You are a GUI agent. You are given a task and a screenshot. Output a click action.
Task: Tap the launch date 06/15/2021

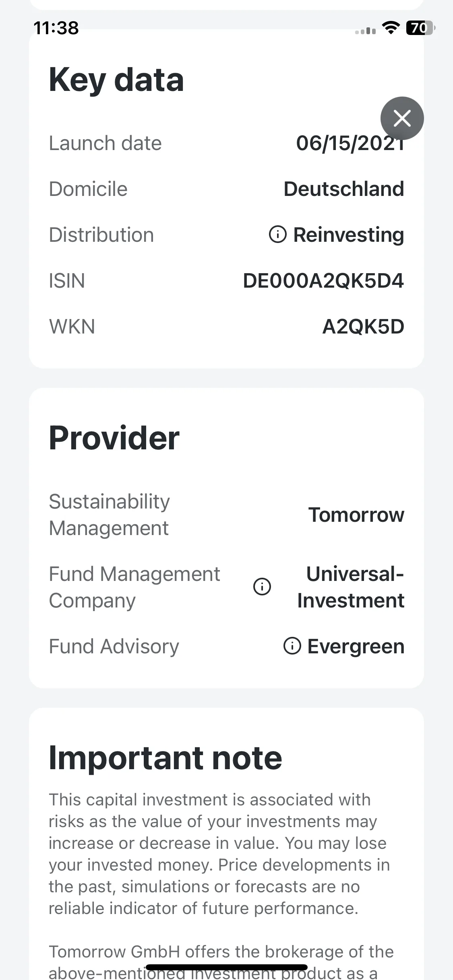pyautogui.click(x=350, y=143)
